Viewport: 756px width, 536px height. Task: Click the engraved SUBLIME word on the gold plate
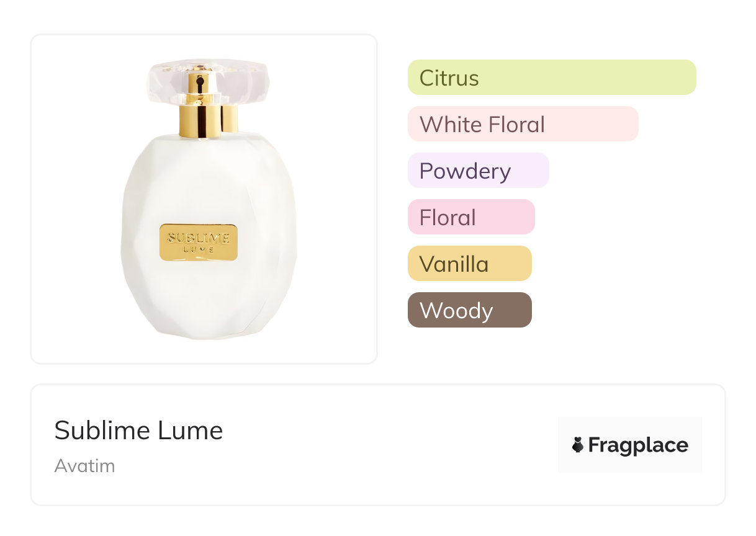pyautogui.click(x=199, y=238)
